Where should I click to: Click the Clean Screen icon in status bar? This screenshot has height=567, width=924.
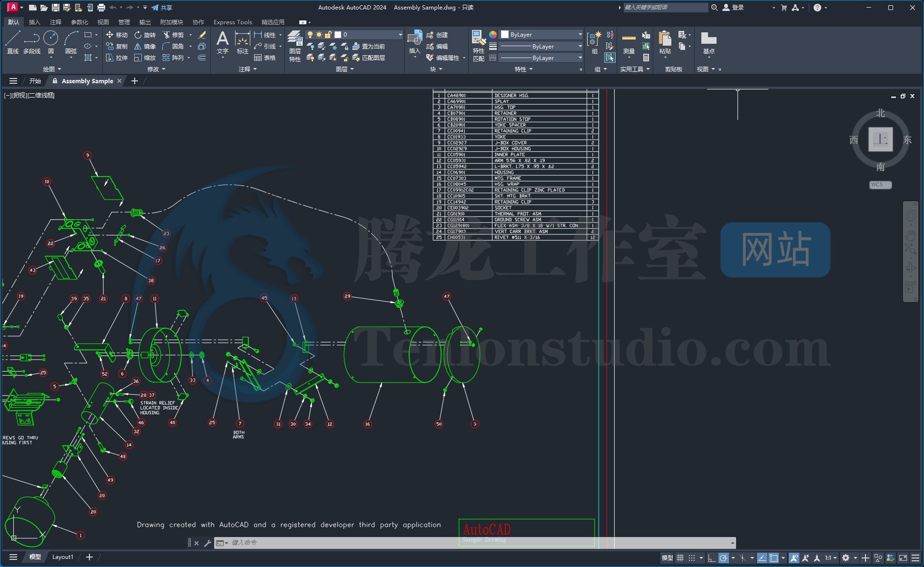click(x=903, y=558)
